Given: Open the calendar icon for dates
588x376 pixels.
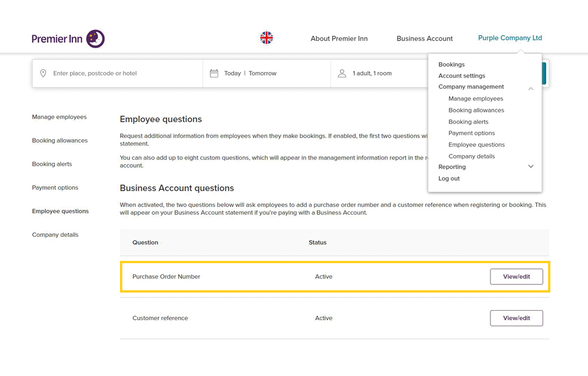Looking at the screenshot, I should pos(214,73).
